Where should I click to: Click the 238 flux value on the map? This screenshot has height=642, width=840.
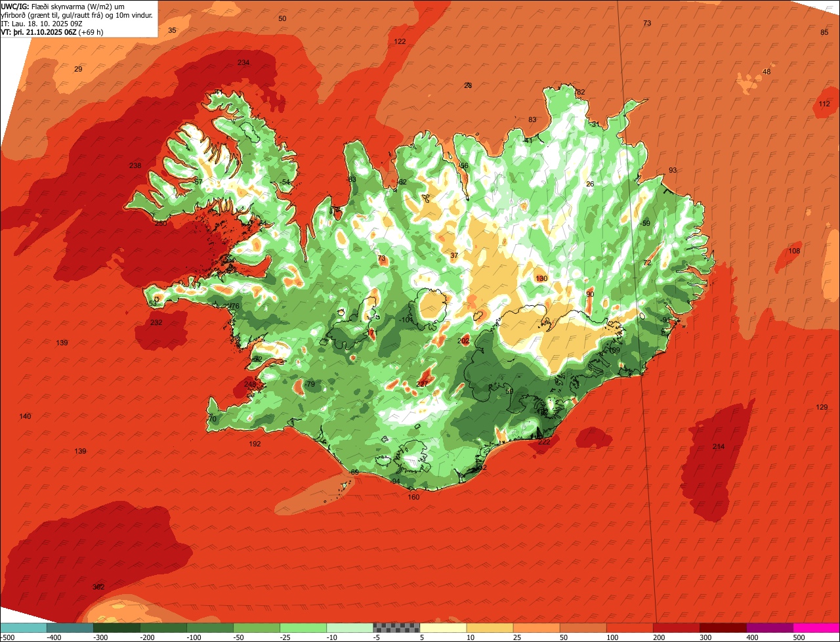click(x=135, y=165)
